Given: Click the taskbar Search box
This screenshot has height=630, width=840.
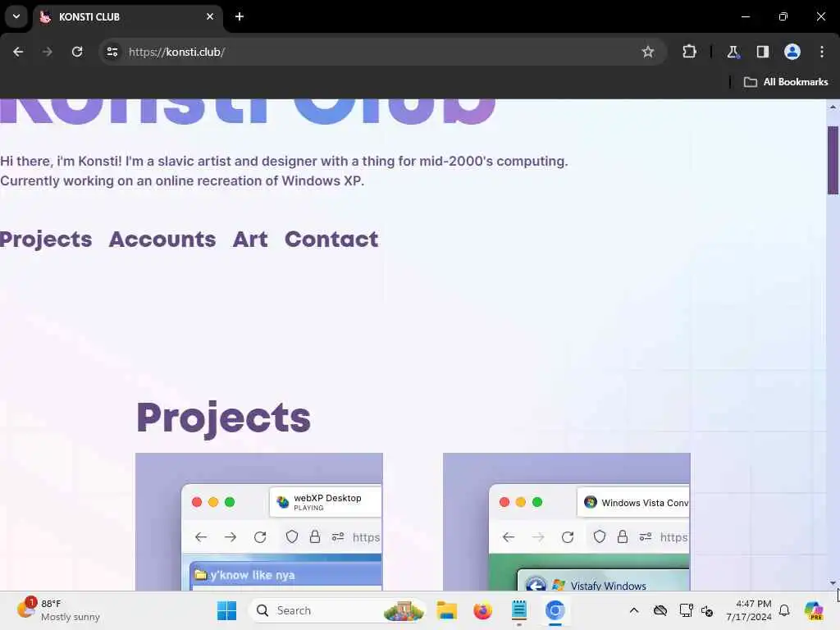Looking at the screenshot, I should 337,610.
